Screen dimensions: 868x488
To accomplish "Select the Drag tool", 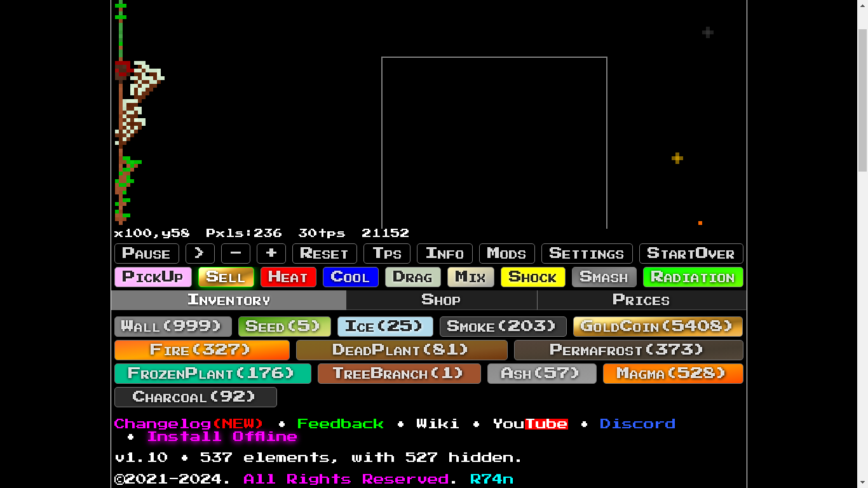I will click(x=412, y=277).
